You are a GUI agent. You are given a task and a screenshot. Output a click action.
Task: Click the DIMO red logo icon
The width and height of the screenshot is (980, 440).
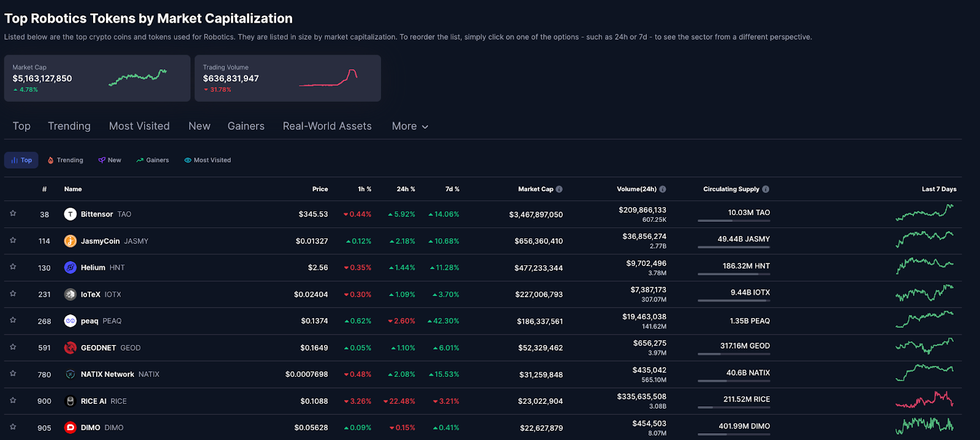pyautogui.click(x=70, y=427)
